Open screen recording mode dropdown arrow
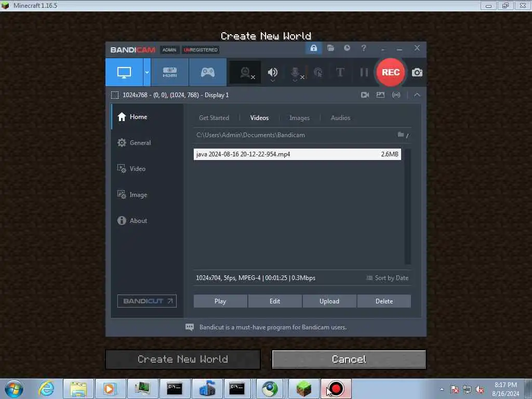 pos(147,72)
